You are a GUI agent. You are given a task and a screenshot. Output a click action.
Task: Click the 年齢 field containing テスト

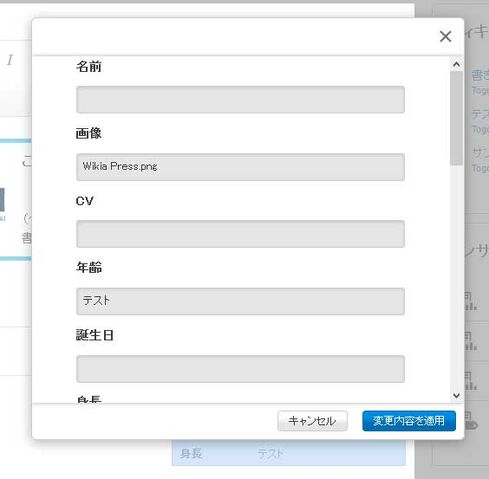(x=240, y=301)
